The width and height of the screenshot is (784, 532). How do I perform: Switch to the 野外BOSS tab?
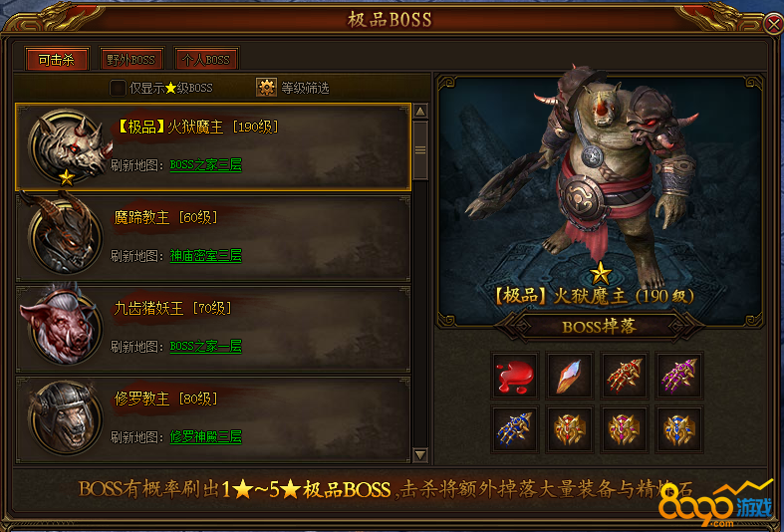coord(131,60)
